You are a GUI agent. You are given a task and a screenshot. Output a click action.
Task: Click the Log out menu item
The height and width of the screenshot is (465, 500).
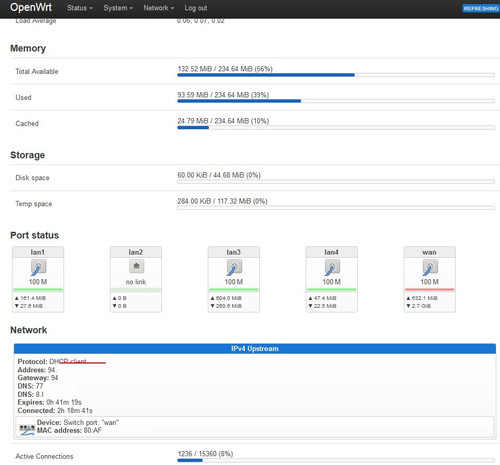[x=196, y=8]
